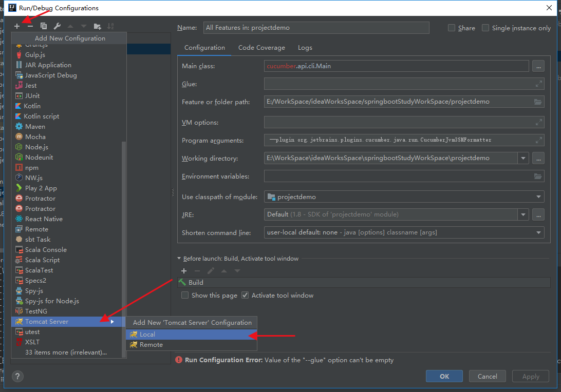The width and height of the screenshot is (561, 392).
Task: Show 33 items more (irrelevant)
Action: point(66,352)
